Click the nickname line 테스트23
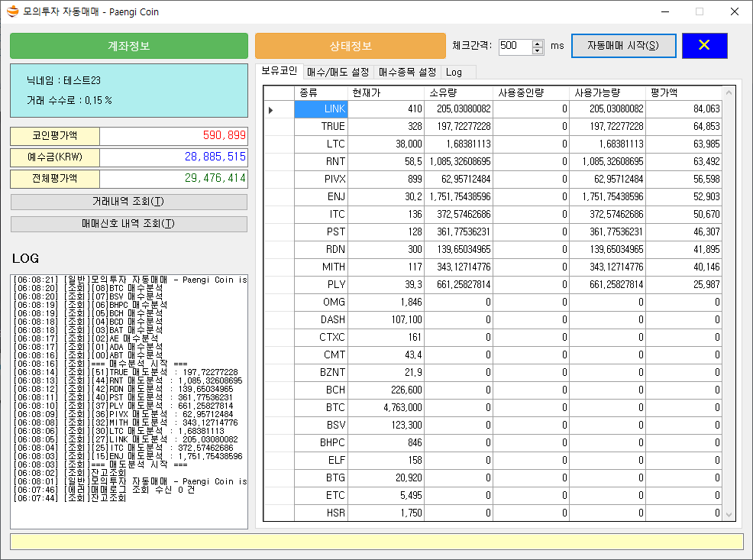 pyautogui.click(x=64, y=81)
